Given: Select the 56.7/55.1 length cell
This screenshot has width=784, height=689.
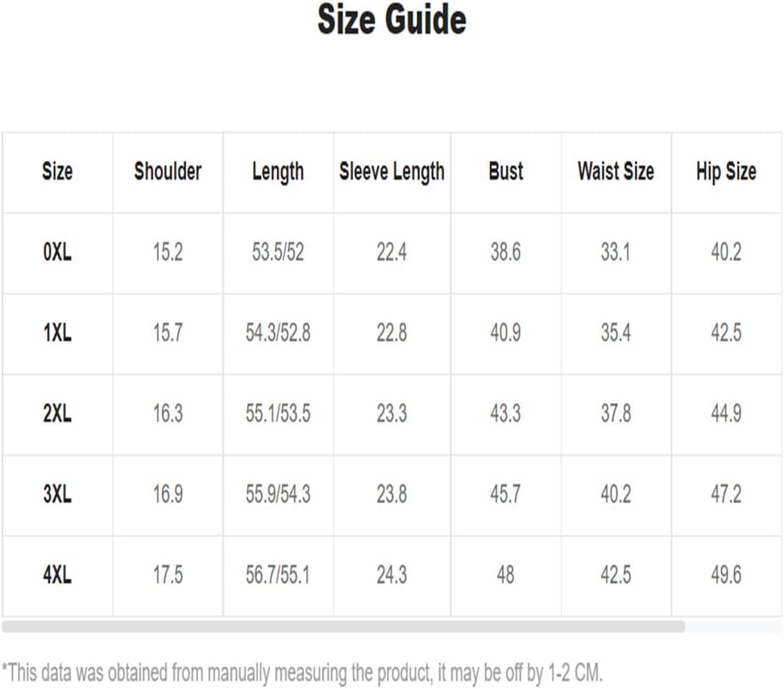Looking at the screenshot, I should coord(278,575).
